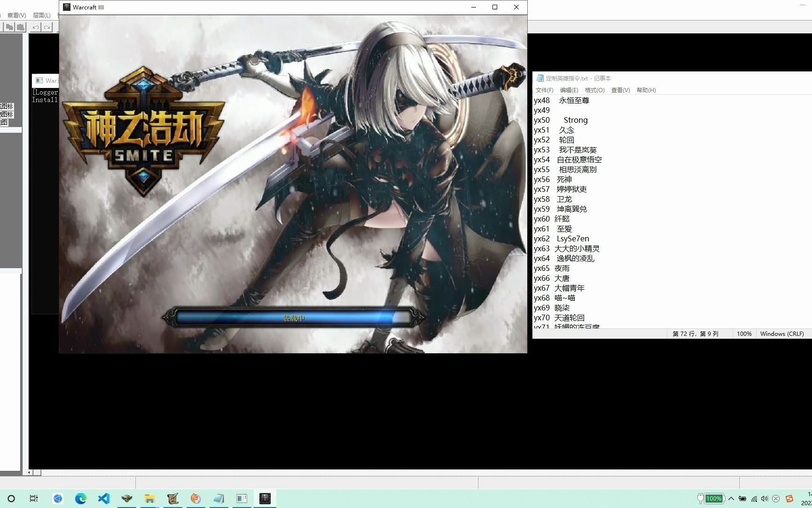Viewport: 812px width, 508px height.
Task: Open the flame icon app on taskbar
Action: click(x=196, y=499)
